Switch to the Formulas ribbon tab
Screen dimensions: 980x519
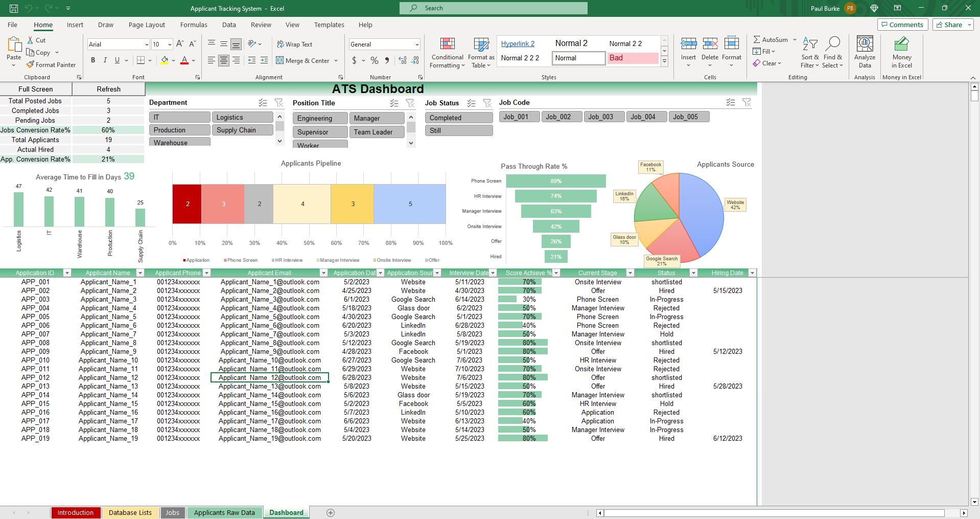[194, 25]
